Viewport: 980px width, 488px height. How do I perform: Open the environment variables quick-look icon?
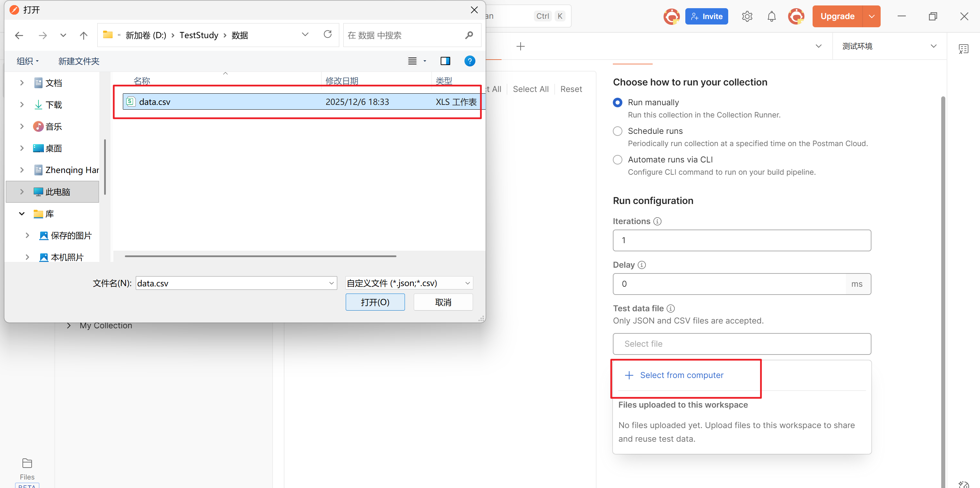[x=963, y=49]
